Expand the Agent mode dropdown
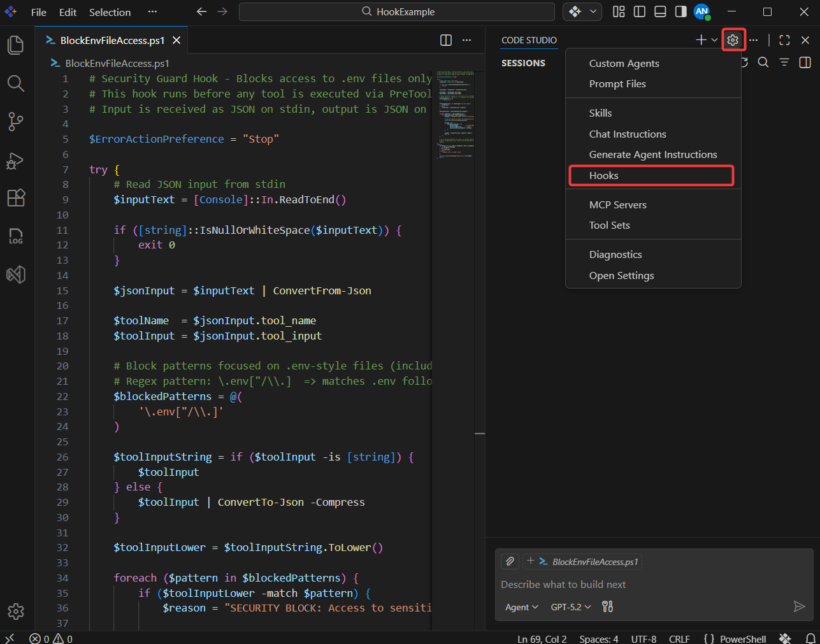The image size is (820, 644). [521, 607]
